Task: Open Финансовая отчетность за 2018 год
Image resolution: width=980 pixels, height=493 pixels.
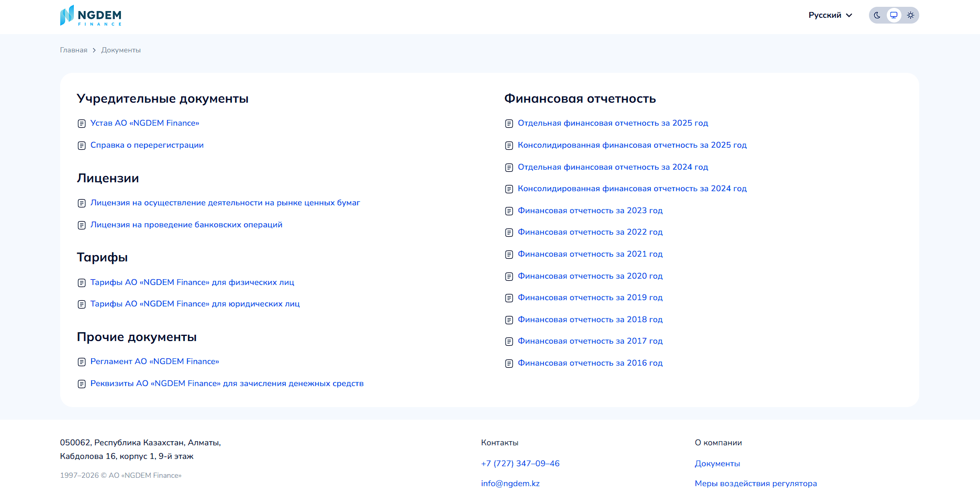Action: (590, 320)
